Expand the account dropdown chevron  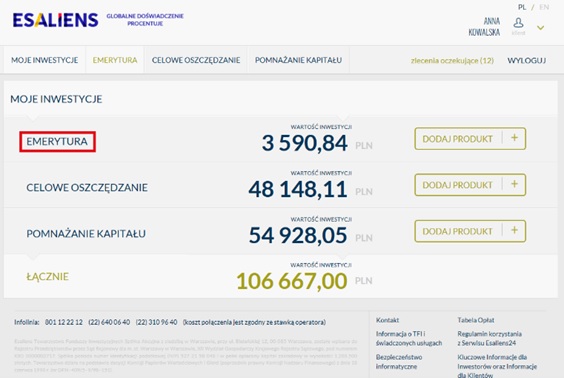tap(540, 28)
